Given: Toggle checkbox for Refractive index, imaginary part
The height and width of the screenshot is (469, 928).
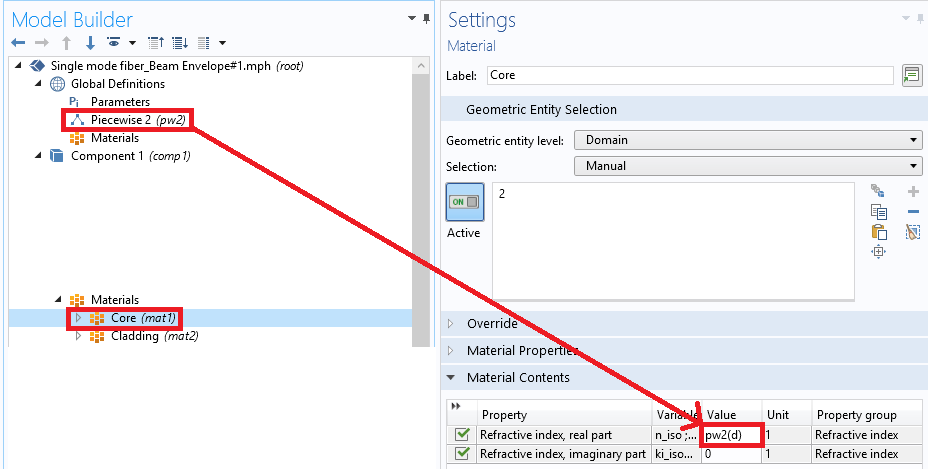Looking at the screenshot, I should click(462, 454).
